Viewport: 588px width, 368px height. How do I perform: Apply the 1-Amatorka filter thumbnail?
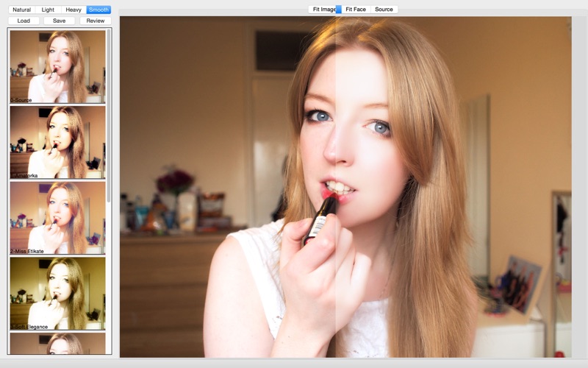pyautogui.click(x=58, y=142)
